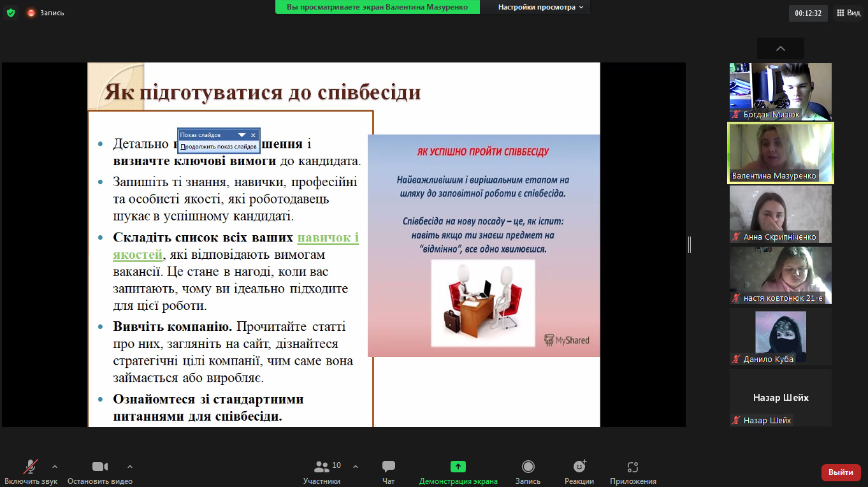Unmute using the microphone icon

30,467
